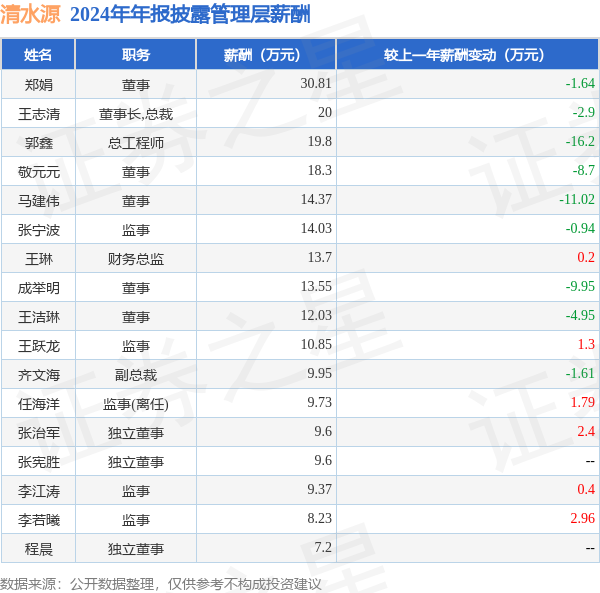
Task: Select the name 任海洋
Action: coord(39,404)
